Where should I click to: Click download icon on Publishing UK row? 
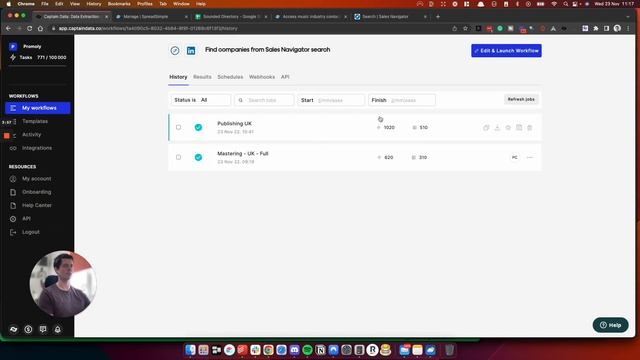click(497, 128)
